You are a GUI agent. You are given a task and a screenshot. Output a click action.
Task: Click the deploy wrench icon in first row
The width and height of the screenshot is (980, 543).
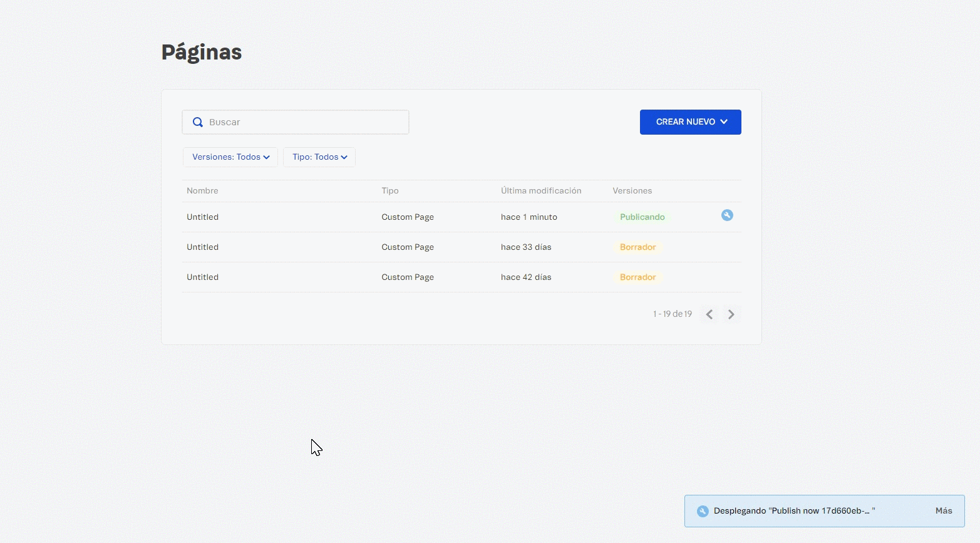[727, 215]
